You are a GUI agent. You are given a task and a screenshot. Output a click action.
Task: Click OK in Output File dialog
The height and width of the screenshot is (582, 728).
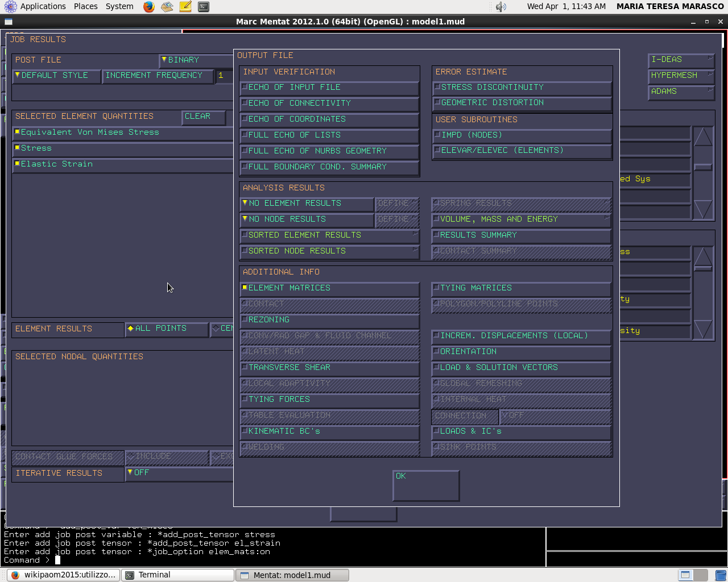pyautogui.click(x=426, y=485)
